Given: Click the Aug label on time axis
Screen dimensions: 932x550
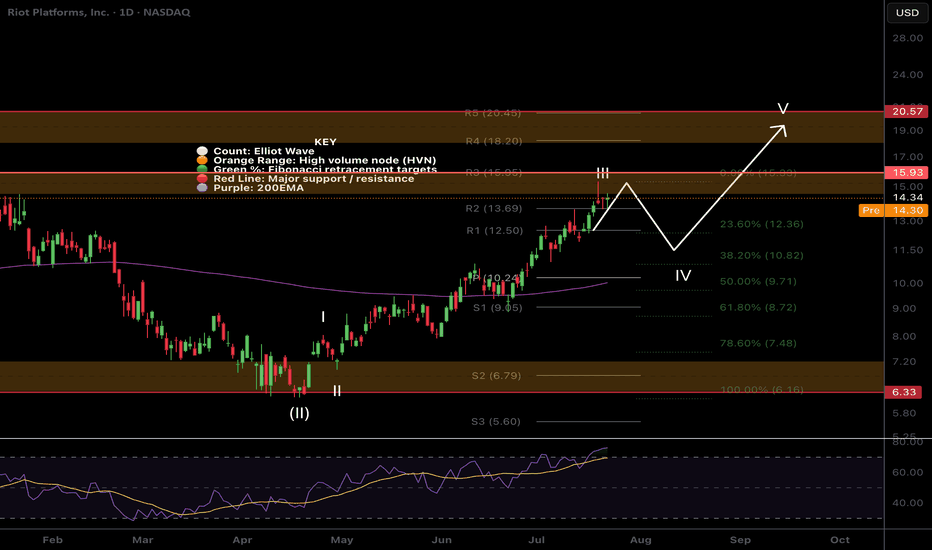Looking at the screenshot, I should tap(641, 540).
